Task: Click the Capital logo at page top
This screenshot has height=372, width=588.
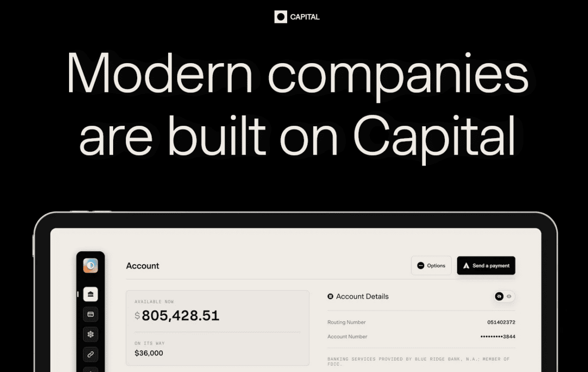Action: [x=296, y=17]
